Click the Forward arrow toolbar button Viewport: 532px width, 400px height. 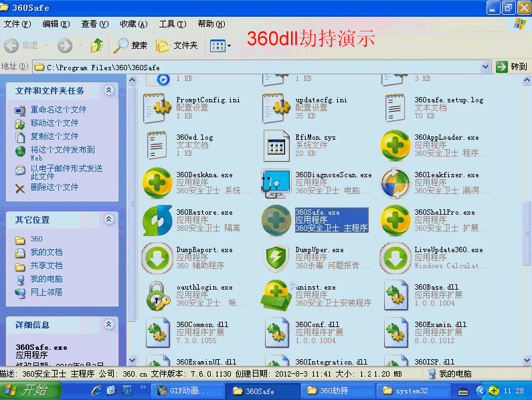click(65, 45)
